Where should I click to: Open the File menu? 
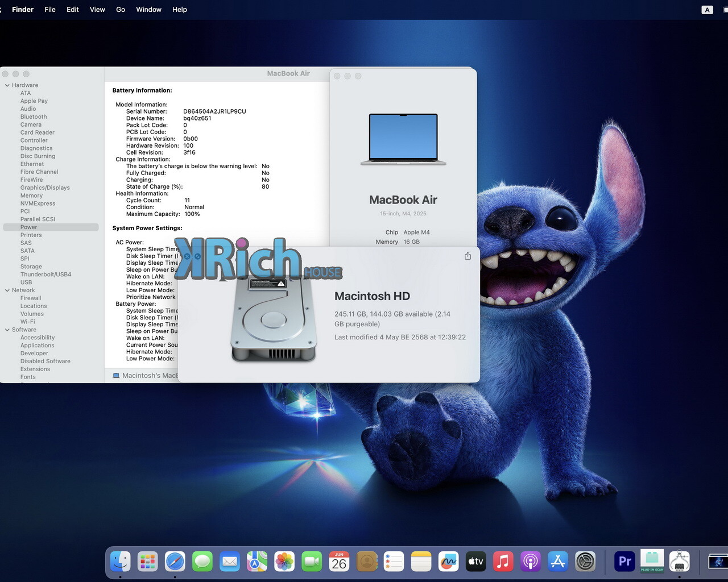point(50,10)
